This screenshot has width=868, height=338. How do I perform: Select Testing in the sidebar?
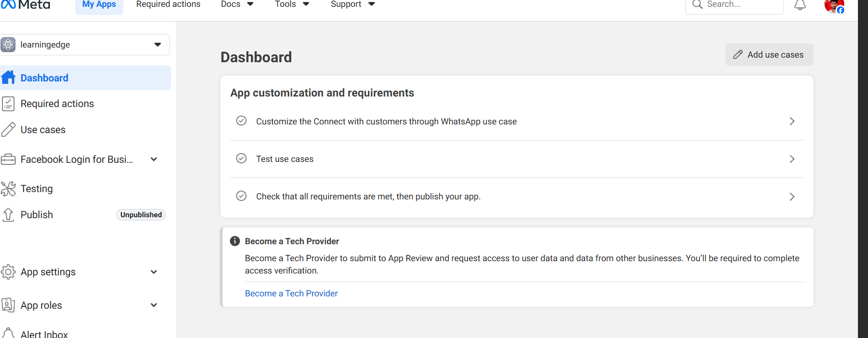(x=85, y=188)
